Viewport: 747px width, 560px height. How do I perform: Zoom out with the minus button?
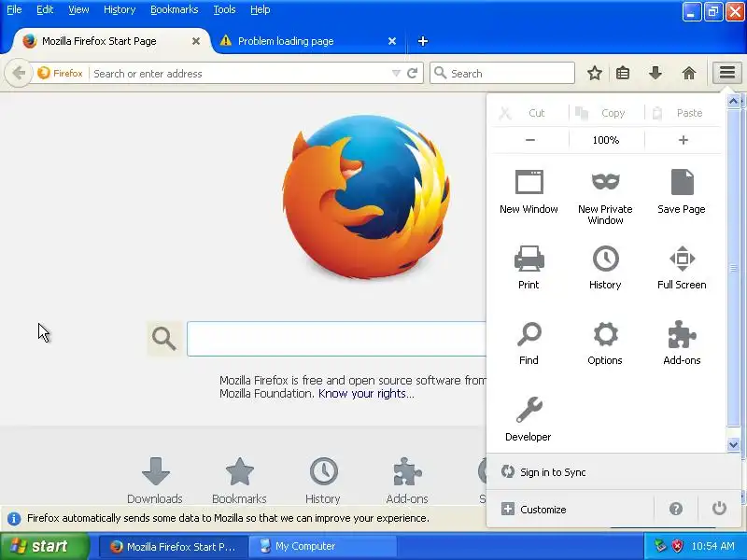point(530,140)
